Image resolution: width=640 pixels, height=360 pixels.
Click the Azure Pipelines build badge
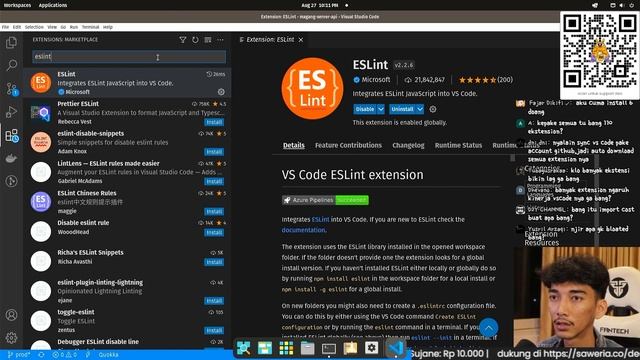point(325,200)
